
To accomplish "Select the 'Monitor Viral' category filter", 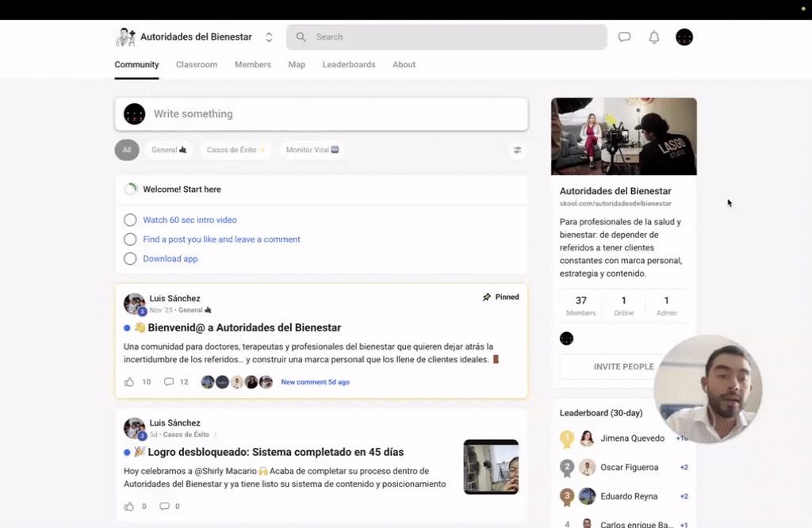I will coord(312,150).
